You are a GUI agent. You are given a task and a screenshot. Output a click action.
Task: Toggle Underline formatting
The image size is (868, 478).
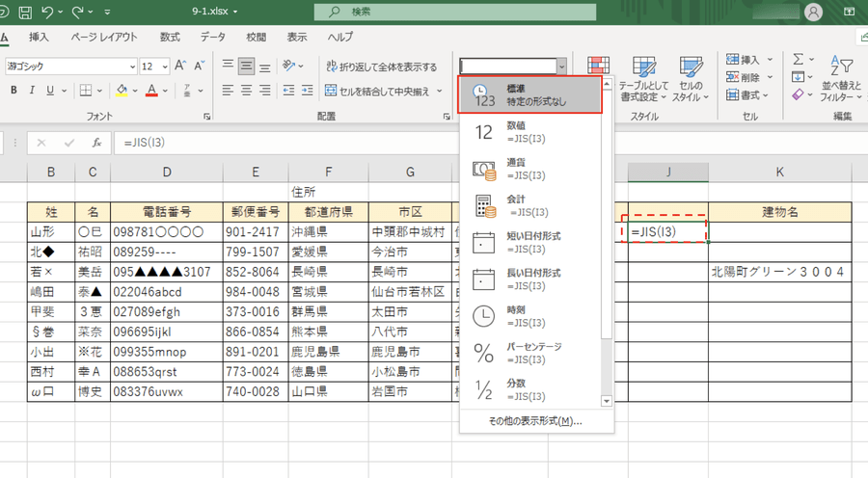point(50,91)
